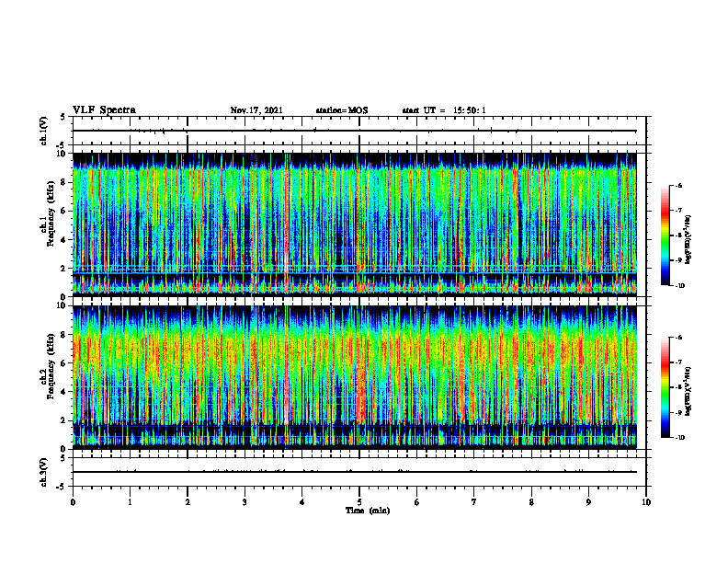Select the ch.1 "Frequency (kHz)" axis label
The height and width of the screenshot is (563, 728).
click(51, 213)
